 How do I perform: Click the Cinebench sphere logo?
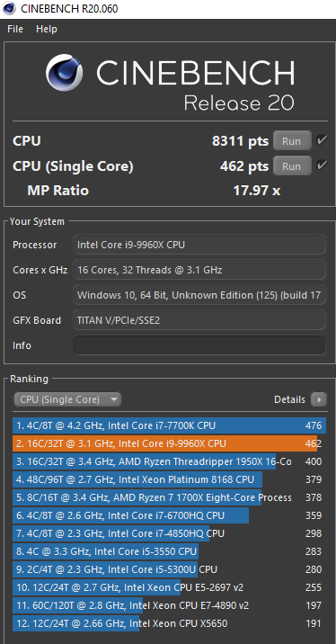pos(64,73)
